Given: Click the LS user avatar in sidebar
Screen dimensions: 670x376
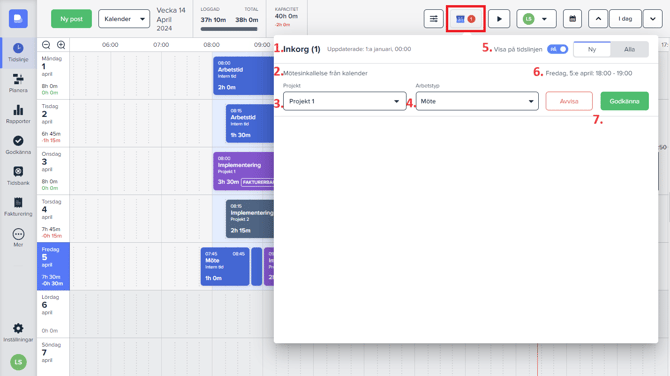Looking at the screenshot, I should pyautogui.click(x=18, y=362).
